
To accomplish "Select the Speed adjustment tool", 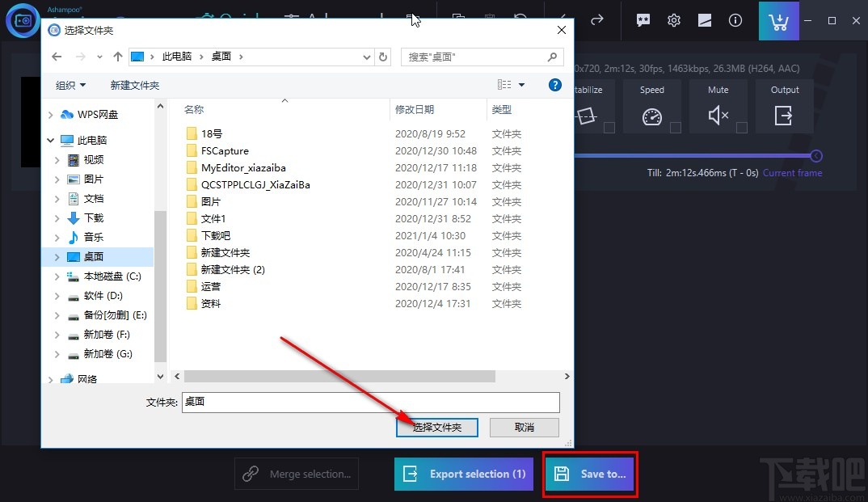I will [x=652, y=116].
